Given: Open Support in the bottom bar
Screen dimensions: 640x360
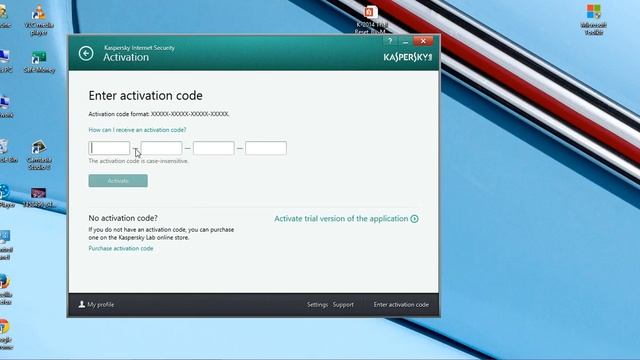Looking at the screenshot, I should click(x=343, y=304).
